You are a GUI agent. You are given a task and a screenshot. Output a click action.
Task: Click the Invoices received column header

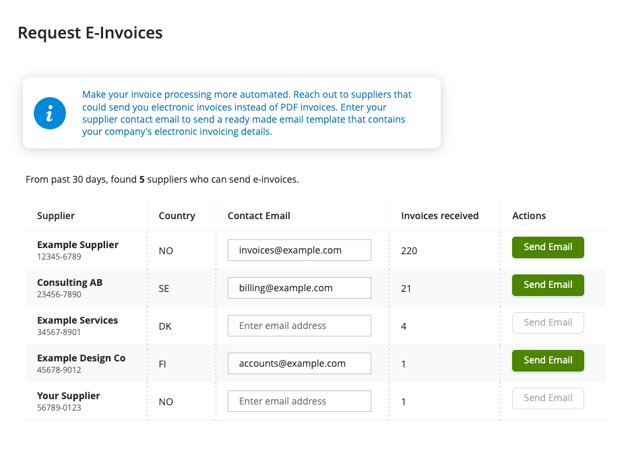click(x=439, y=216)
